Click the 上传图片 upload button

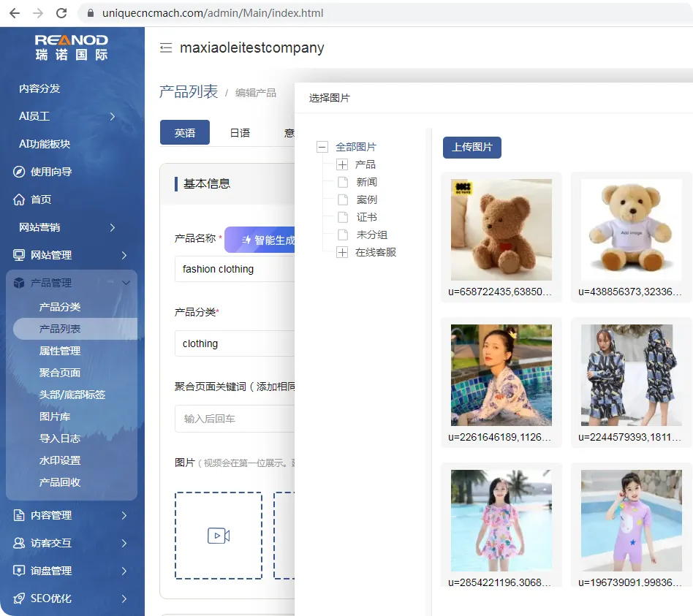[472, 147]
